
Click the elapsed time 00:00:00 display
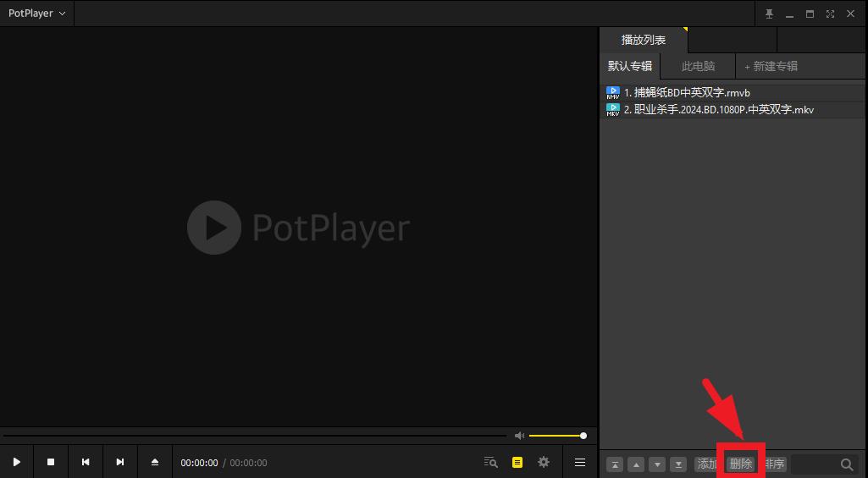[199, 463]
